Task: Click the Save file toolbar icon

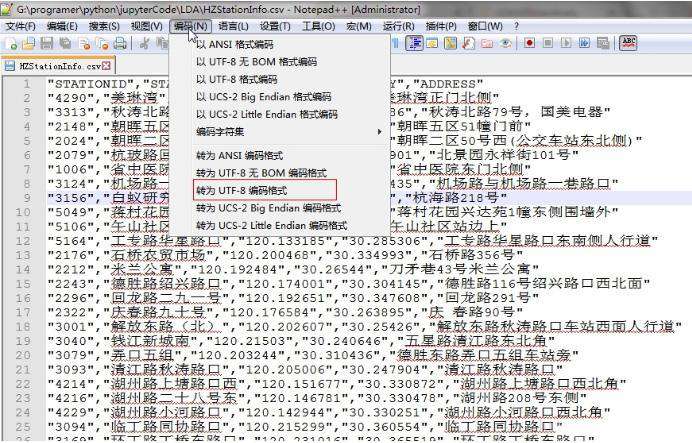Action: click(46, 43)
